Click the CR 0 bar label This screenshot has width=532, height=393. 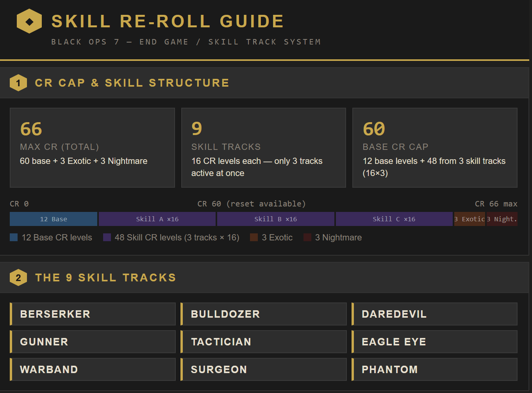click(x=19, y=204)
